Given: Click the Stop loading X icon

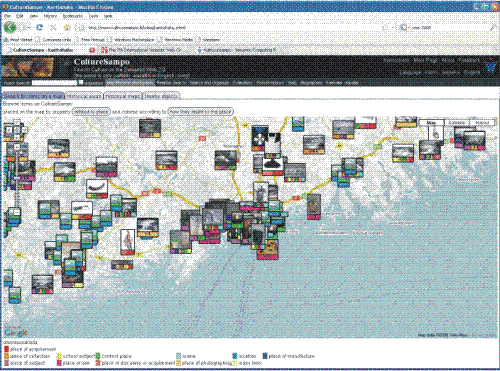Looking at the screenshot, I should [x=53, y=28].
